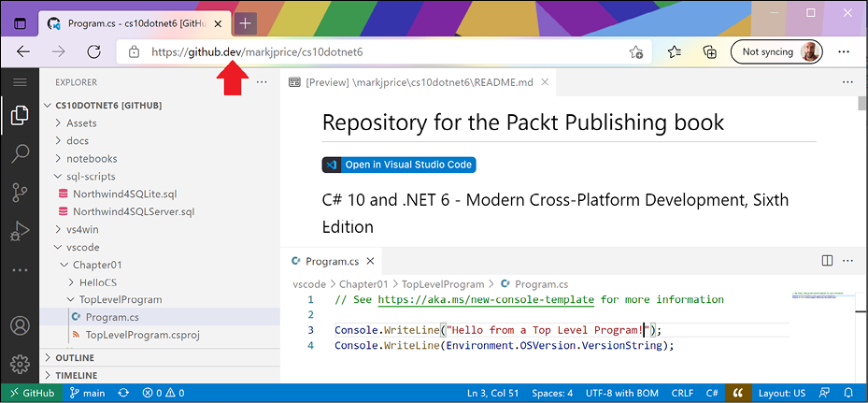Screen dimensions: 868x403
Task: Click the browser address bar
Action: [x=374, y=52]
